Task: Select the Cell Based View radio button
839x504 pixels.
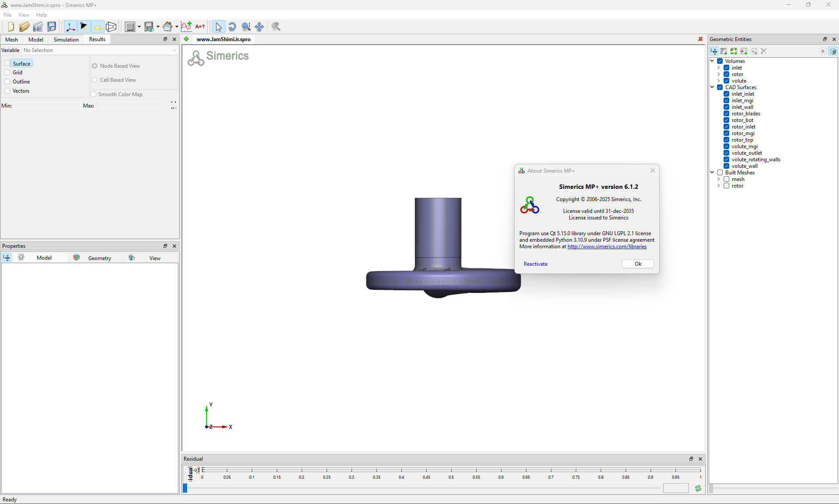Action: tap(95, 80)
